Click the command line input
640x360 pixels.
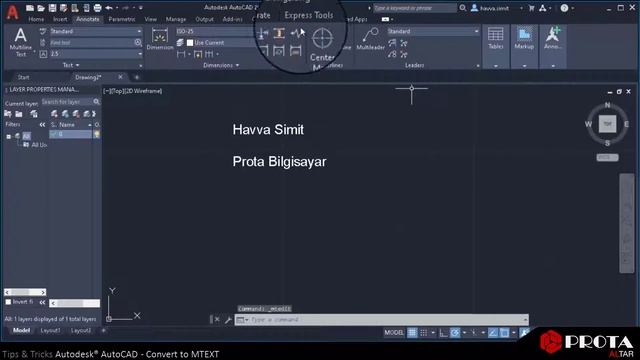click(x=382, y=320)
